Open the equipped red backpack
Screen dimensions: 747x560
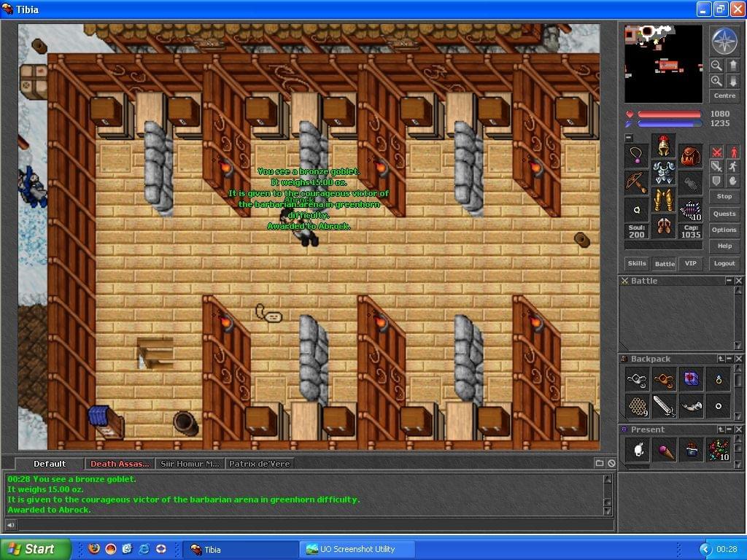(x=690, y=156)
